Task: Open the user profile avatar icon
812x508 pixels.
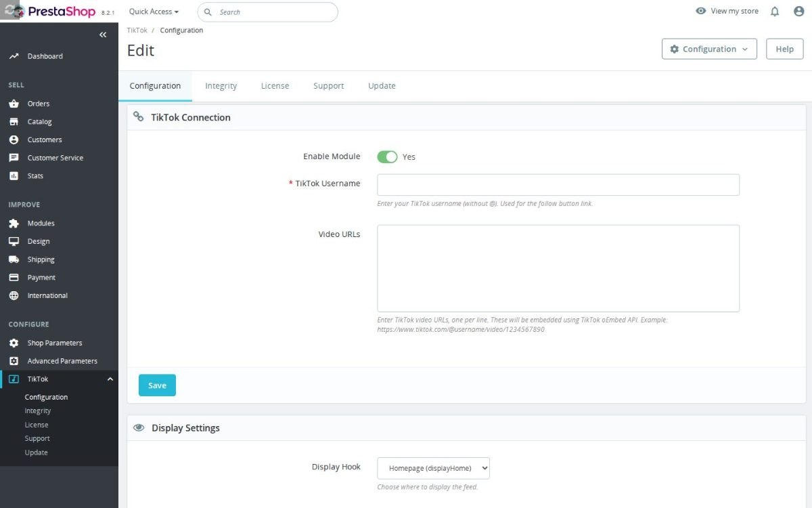Action: tap(798, 12)
